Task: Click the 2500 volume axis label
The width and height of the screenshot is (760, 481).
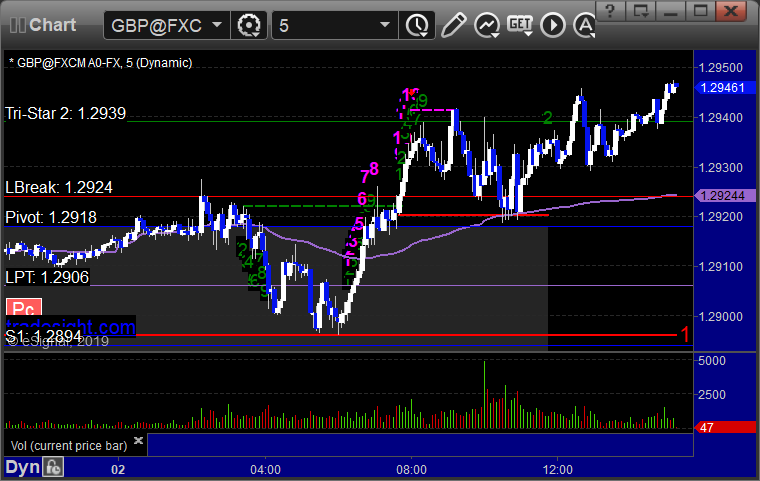Action: pos(712,394)
